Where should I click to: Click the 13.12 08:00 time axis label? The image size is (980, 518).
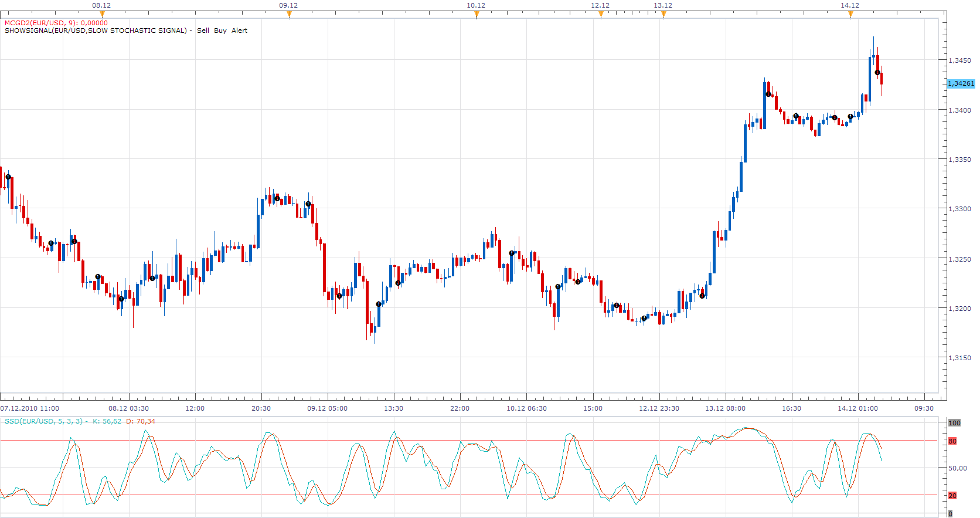tap(725, 408)
